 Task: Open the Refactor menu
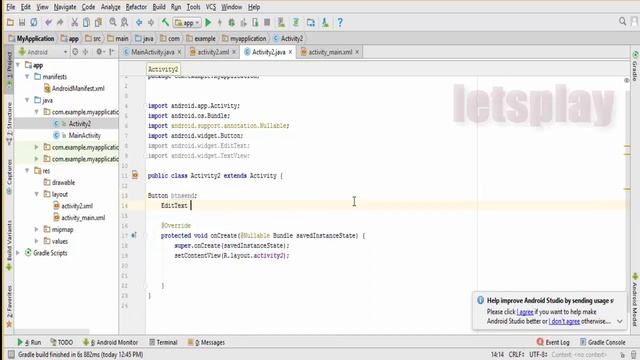136,7
